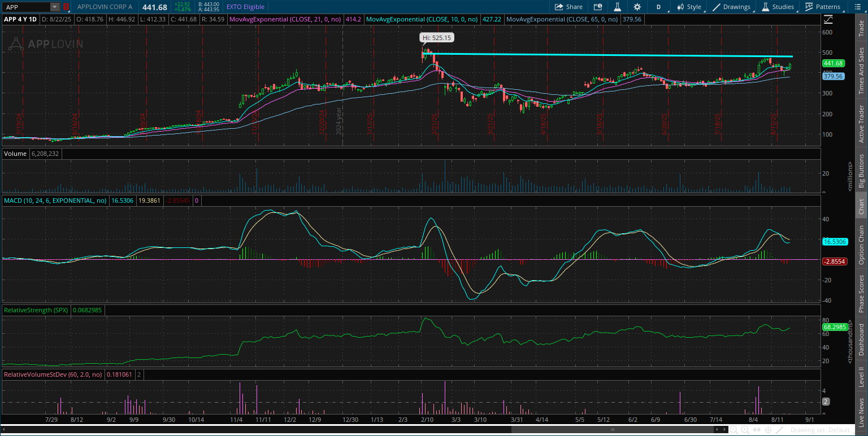Click the +22.92 +5.47% change text

coord(182,7)
